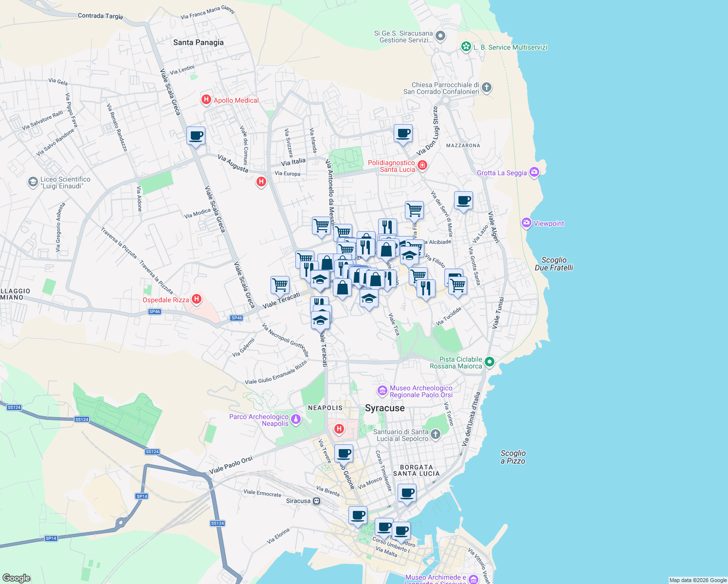Screen dimensions: 728x584
Task: Click the Ospedale Rizza hospital icon
Action: click(x=197, y=299)
